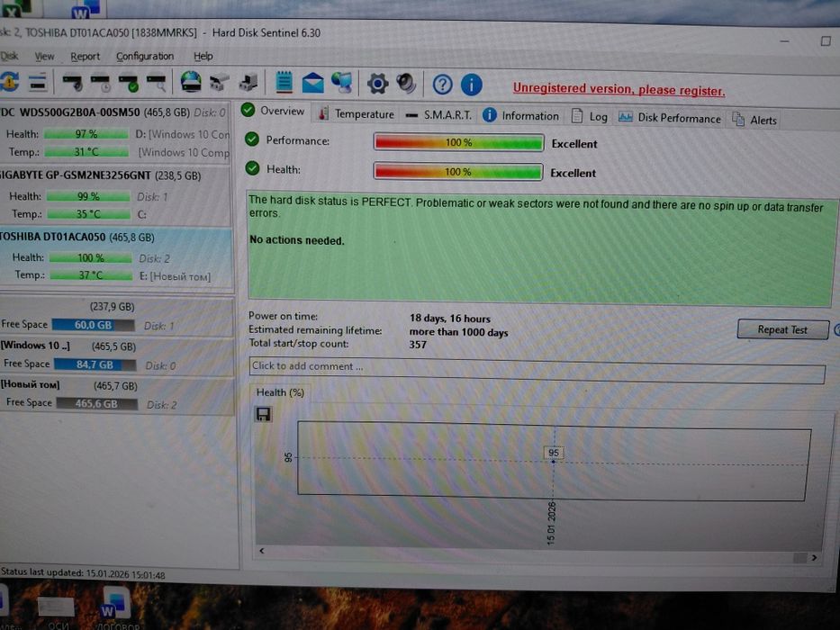Viewport: 840px width, 630px height.
Task: Click the Repeat Test button
Action: [x=782, y=329]
